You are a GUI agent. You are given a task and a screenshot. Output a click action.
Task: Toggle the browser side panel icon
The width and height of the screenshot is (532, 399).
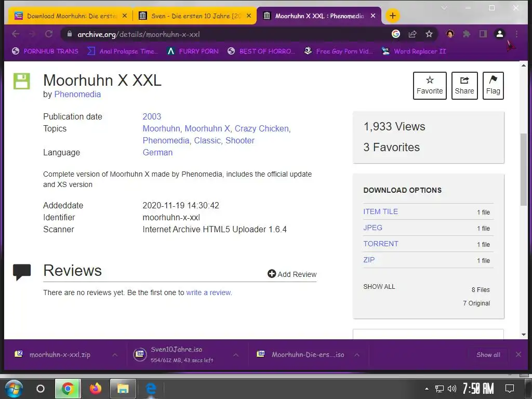click(483, 34)
